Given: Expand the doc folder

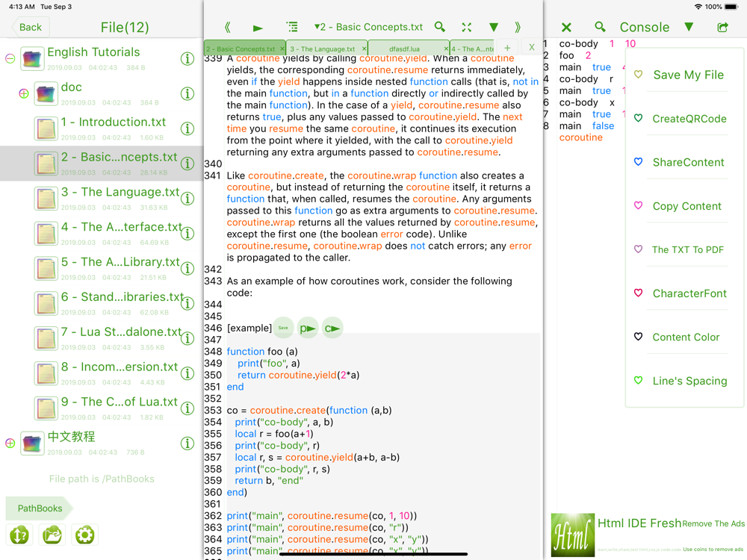Looking at the screenshot, I should (x=24, y=93).
